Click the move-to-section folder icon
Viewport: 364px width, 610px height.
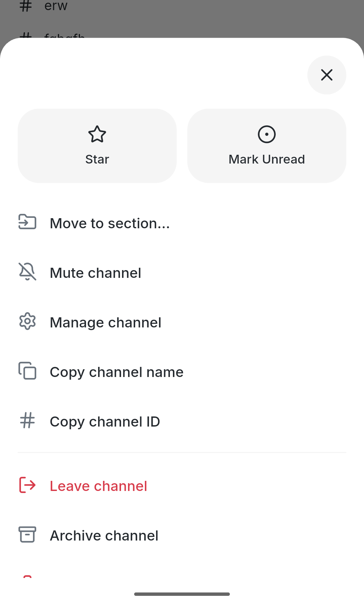point(27,222)
